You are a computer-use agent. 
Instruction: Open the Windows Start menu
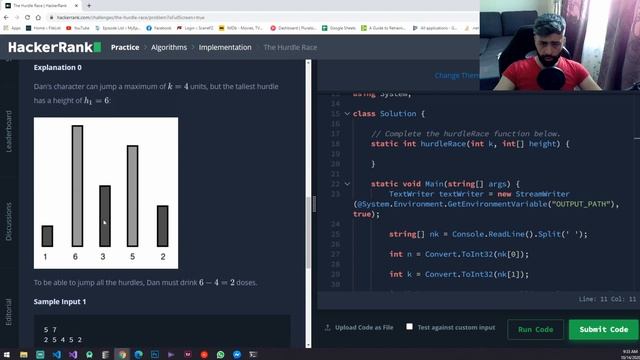coord(7,354)
